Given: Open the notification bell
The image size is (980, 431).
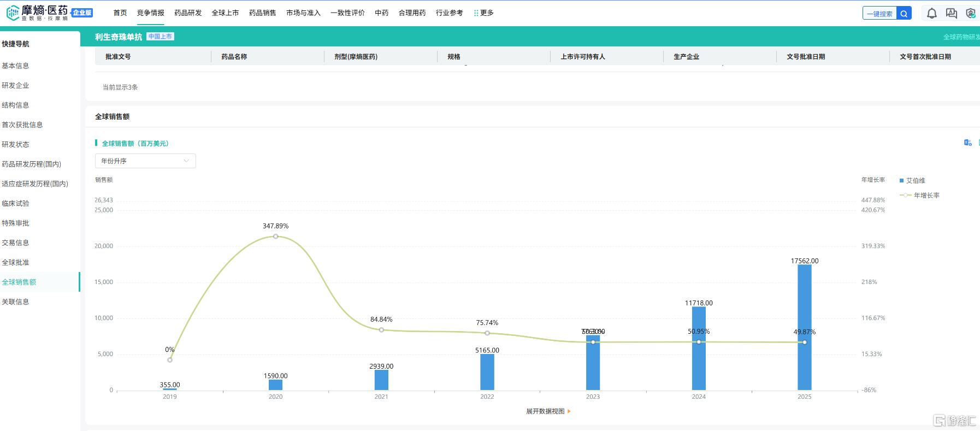Looking at the screenshot, I should [932, 14].
